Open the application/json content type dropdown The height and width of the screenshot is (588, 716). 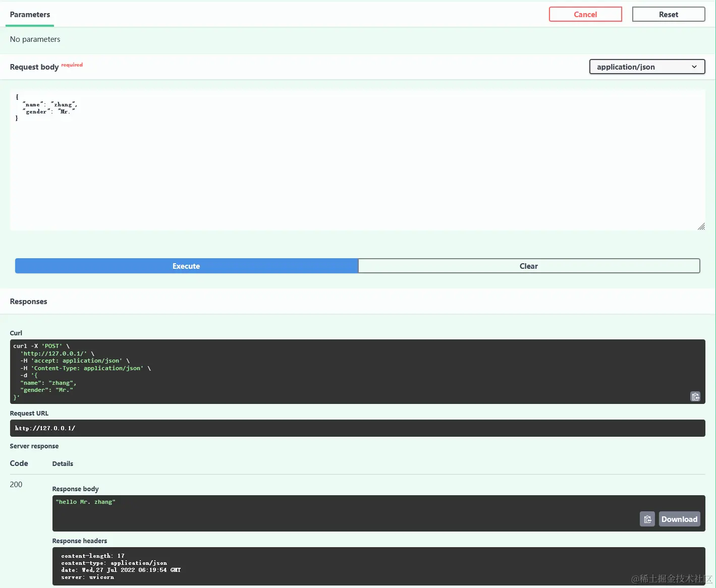point(647,67)
